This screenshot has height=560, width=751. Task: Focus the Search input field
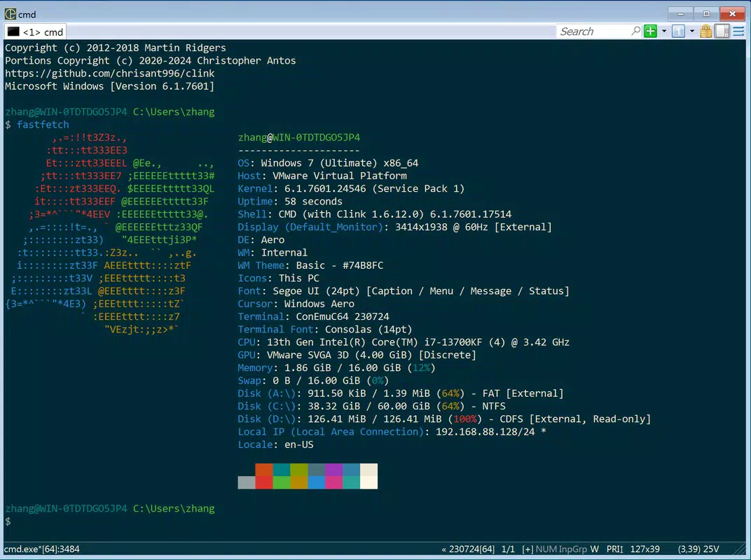(594, 31)
